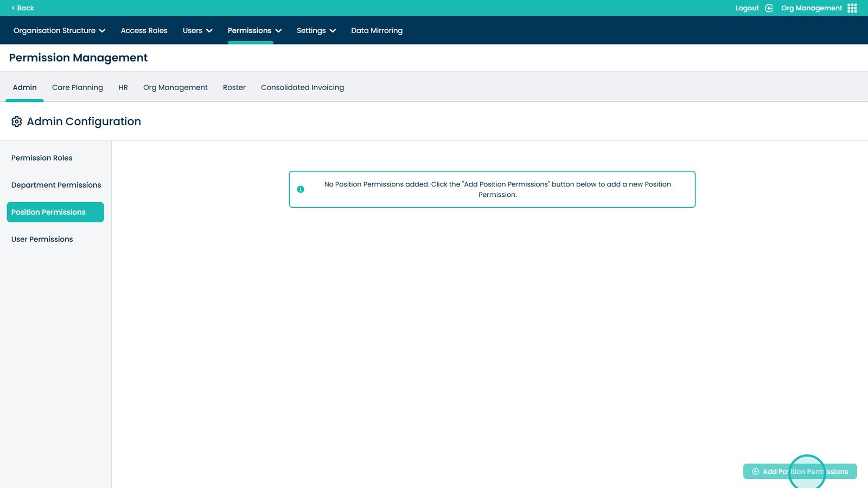Open User Permissions in sidebar
This screenshot has width=868, height=488.
click(42, 239)
